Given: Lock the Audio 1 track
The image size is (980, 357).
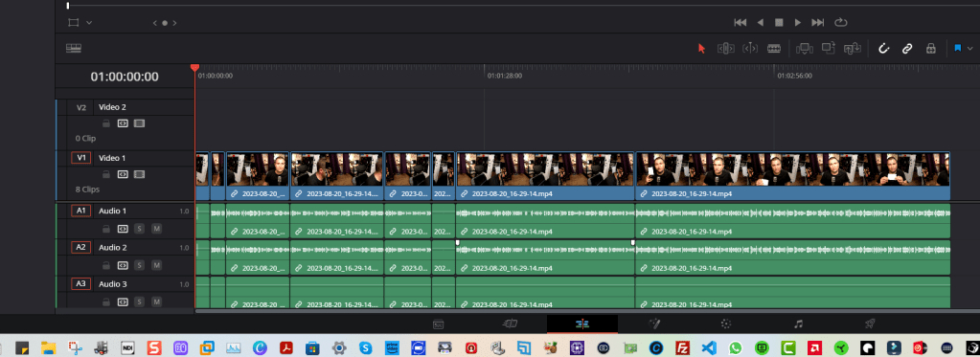Looking at the screenshot, I should tap(106, 229).
